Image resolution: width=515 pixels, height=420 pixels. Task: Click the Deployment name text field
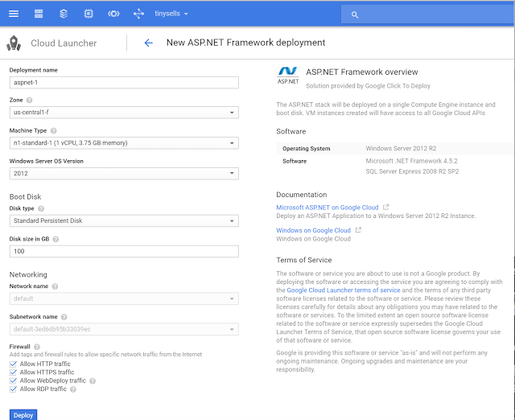[x=123, y=82]
